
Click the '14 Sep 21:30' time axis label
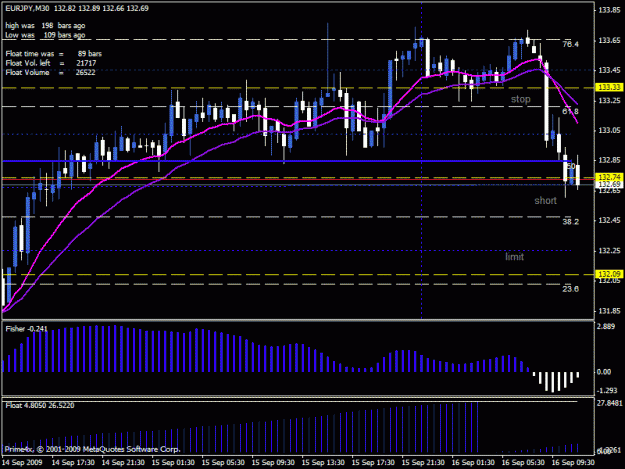pyautogui.click(x=123, y=463)
